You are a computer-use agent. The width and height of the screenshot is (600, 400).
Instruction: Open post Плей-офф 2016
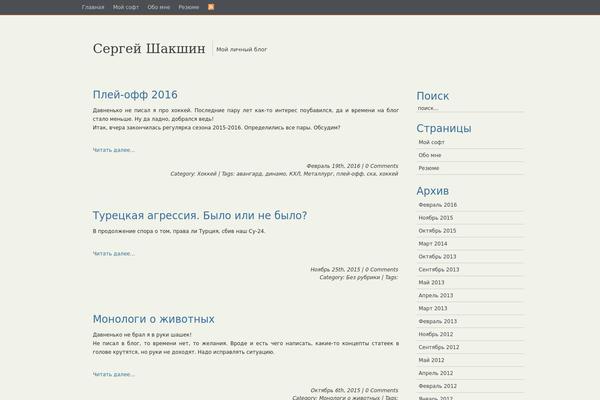(135, 95)
